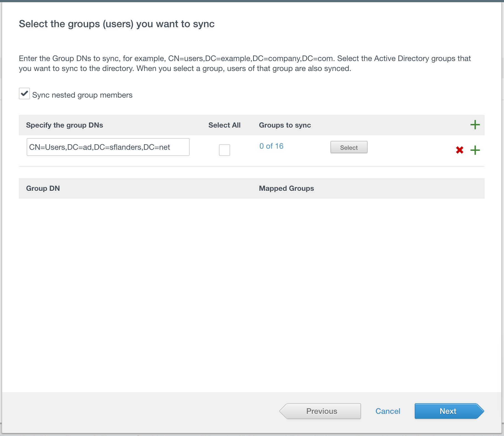Click the green plus icon in the table header
Screen dimensions: 504x436
point(475,125)
